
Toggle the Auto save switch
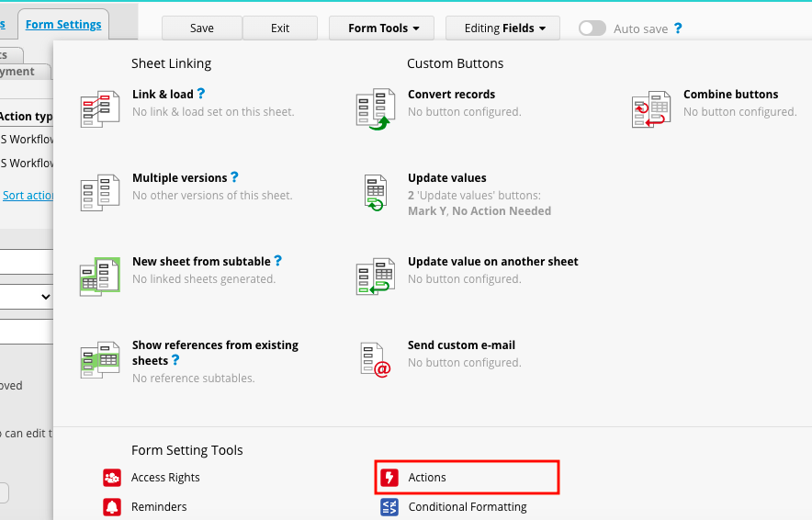(x=592, y=28)
